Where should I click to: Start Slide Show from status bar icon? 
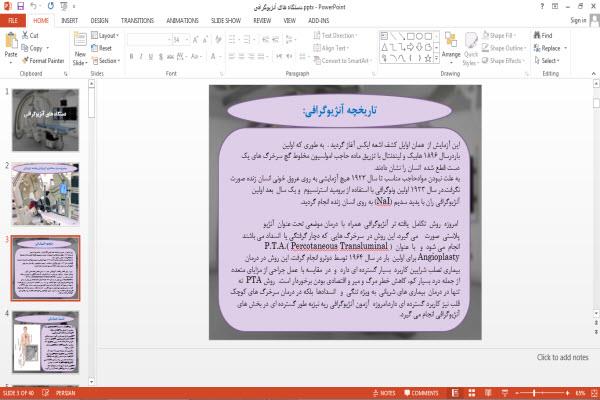pyautogui.click(x=505, y=393)
